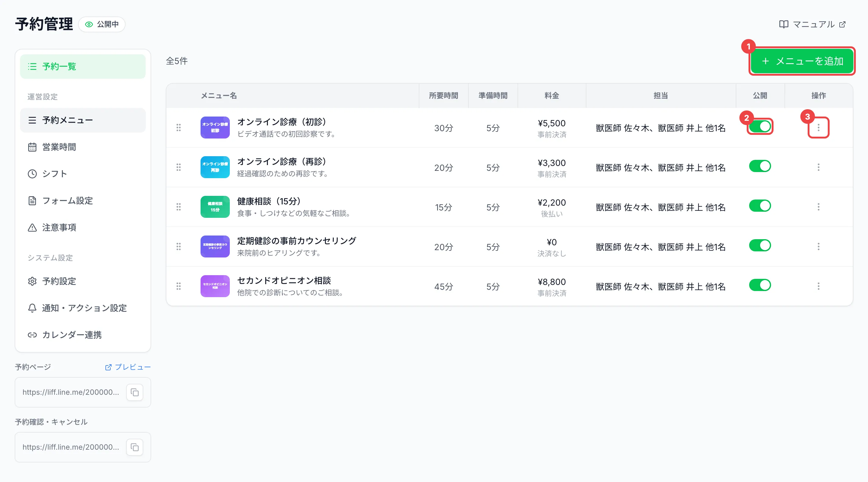Click drag handle of 定期健診の事前カウンセリング row
This screenshot has width=868, height=482.
tap(179, 246)
